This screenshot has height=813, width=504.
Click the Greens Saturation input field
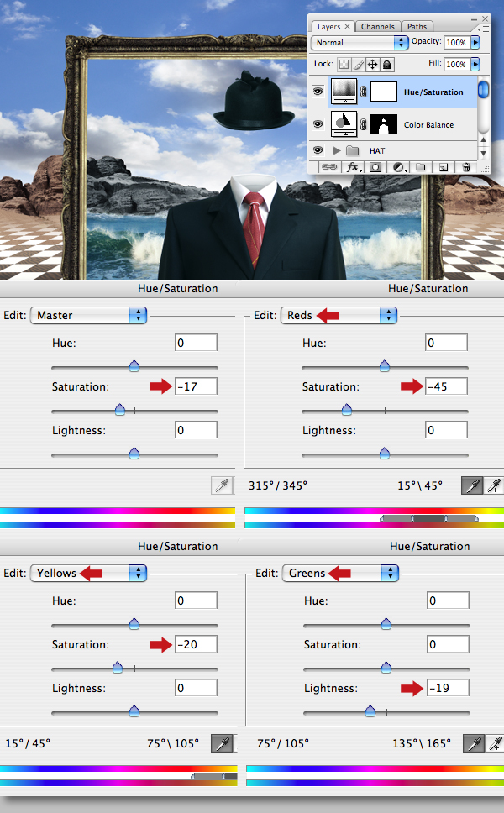click(448, 644)
